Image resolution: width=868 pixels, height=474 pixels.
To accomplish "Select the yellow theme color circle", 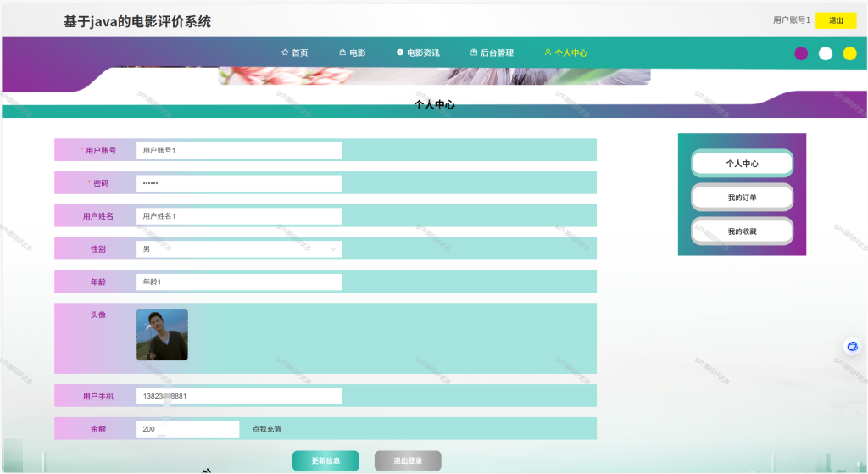I will tap(849, 53).
